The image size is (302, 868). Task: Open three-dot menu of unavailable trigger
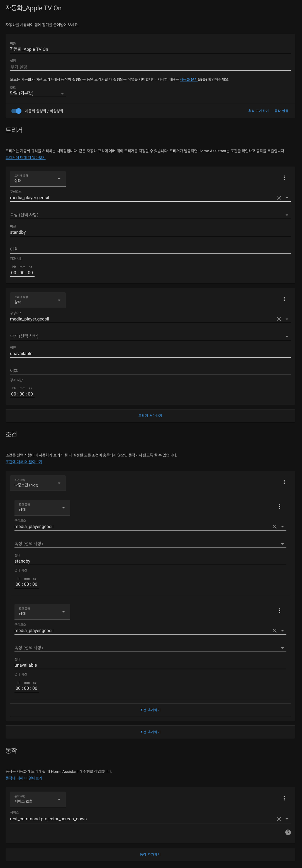284,299
